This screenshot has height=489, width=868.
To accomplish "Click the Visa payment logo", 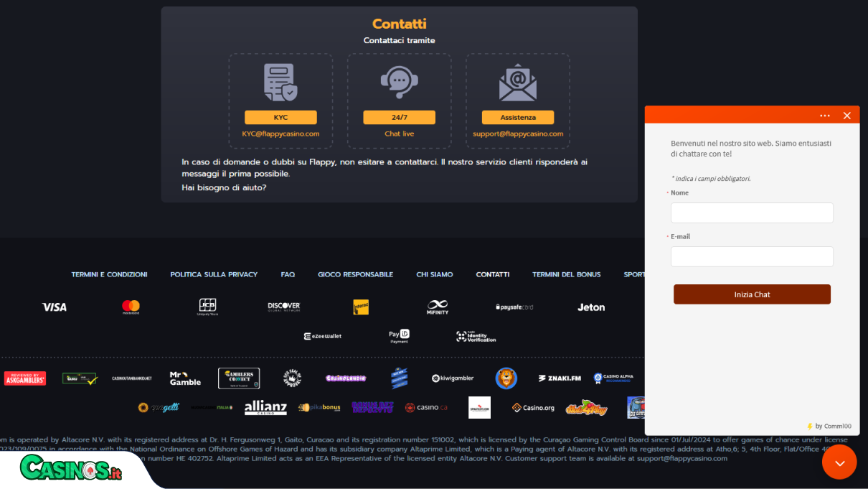I will click(55, 307).
